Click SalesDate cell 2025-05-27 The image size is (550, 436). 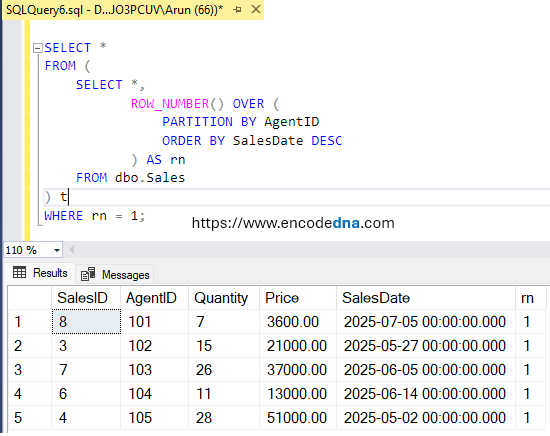[x=426, y=346]
